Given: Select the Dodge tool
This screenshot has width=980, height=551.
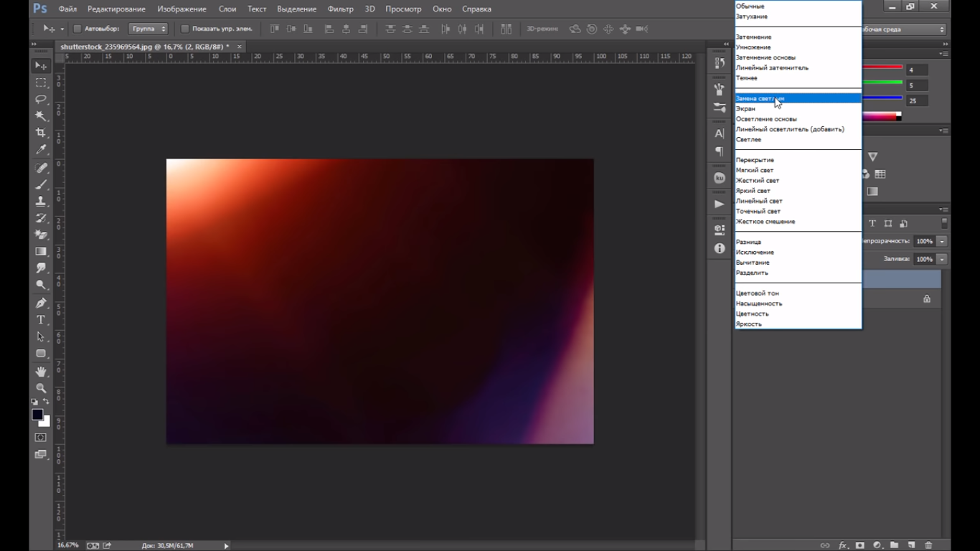Looking at the screenshot, I should click(x=41, y=285).
